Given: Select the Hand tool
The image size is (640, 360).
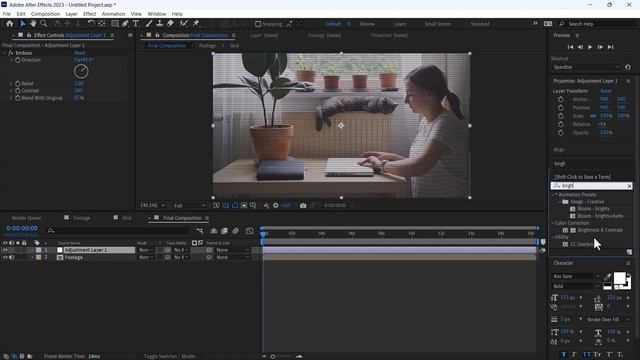Looking at the screenshot, I should click(x=33, y=24).
